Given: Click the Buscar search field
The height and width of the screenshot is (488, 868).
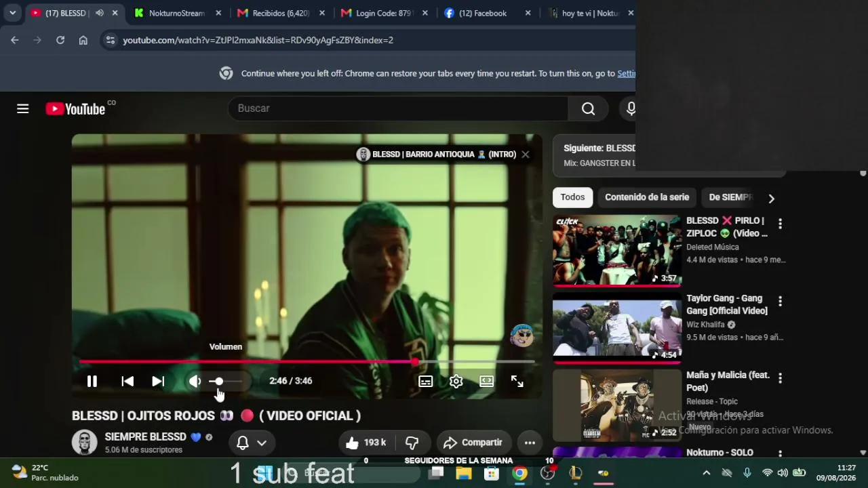Looking at the screenshot, I should (398, 108).
